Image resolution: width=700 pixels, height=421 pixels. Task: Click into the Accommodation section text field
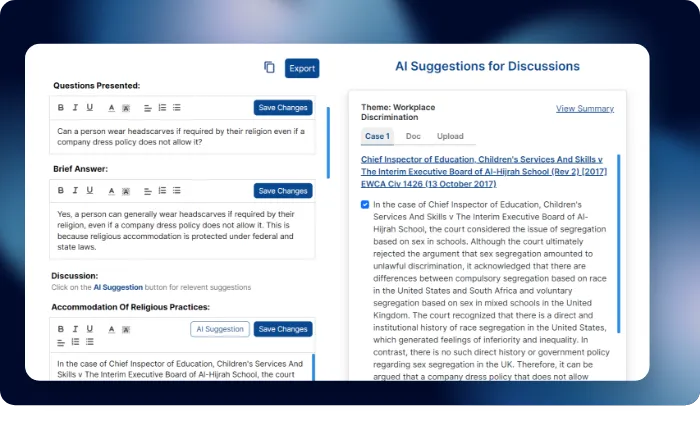(181, 368)
